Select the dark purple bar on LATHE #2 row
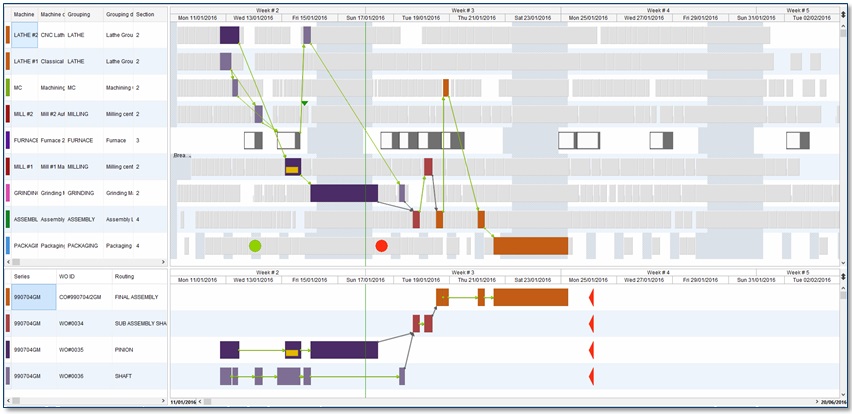Viewport: 852px width, 414px height. click(229, 35)
